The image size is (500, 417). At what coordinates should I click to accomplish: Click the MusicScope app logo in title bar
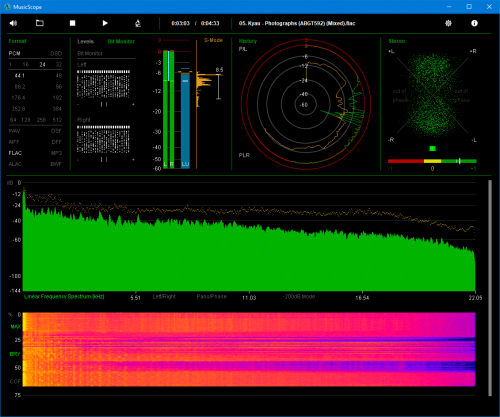point(7,7)
